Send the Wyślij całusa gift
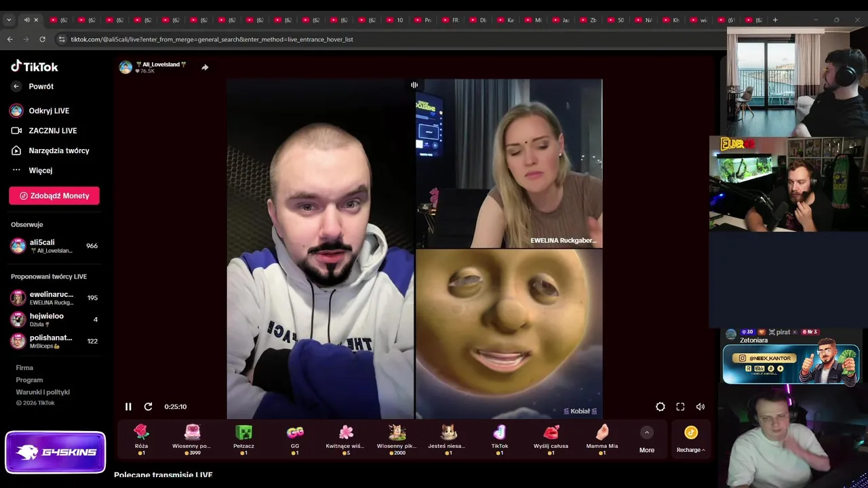This screenshot has height=488, width=868. [551, 439]
